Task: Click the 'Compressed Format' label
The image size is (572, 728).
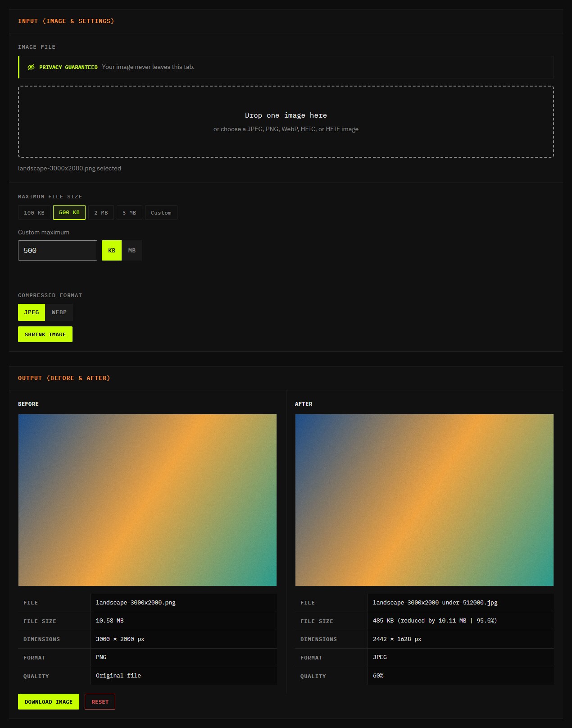Action: (x=50, y=295)
